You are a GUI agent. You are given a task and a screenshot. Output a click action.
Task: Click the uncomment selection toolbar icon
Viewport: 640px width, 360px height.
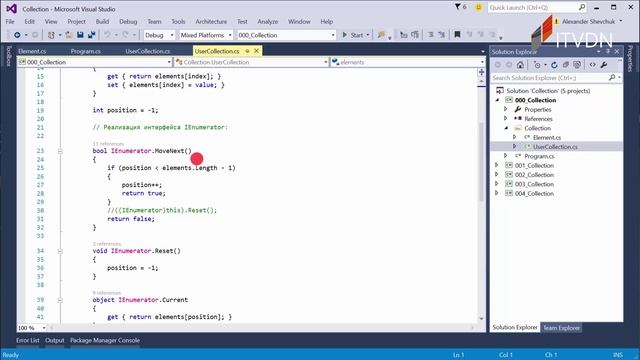441,35
